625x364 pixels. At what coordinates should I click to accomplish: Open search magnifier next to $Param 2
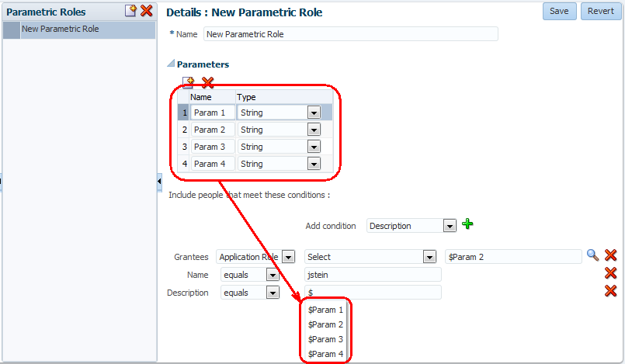click(592, 255)
